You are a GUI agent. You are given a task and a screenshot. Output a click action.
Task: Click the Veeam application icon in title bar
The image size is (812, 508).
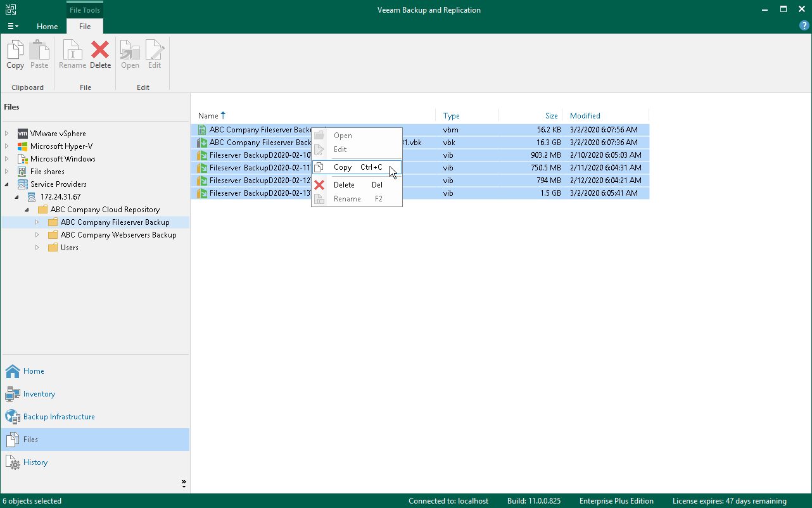[x=11, y=10]
